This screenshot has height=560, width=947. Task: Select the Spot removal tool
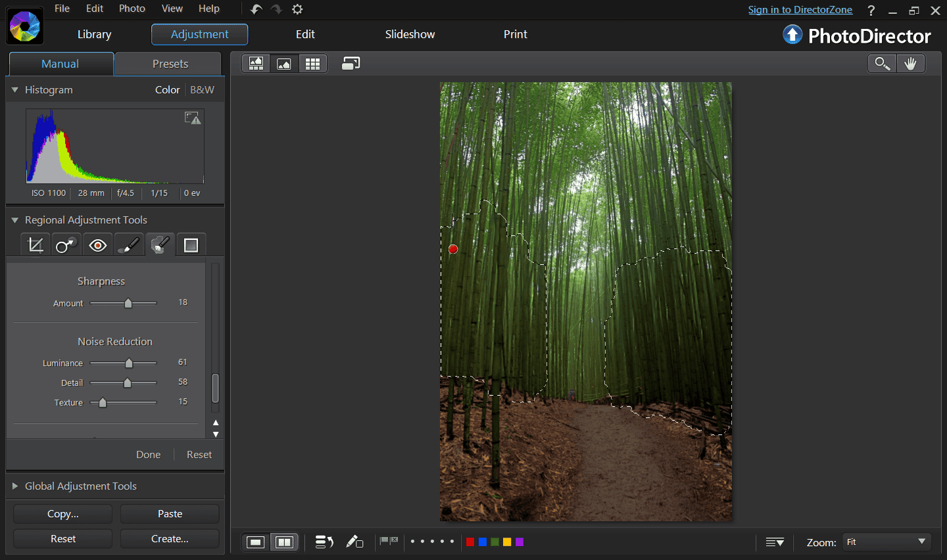tap(66, 245)
